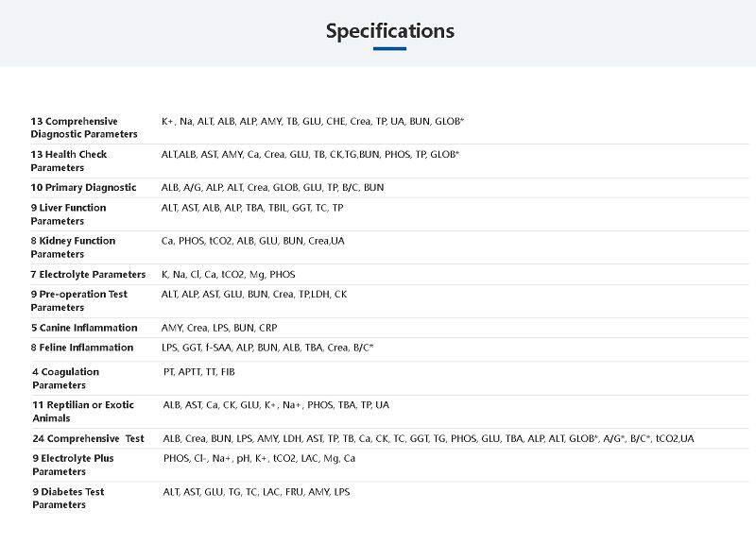
Task: Select the 11 Reptilian or Exotic Animals label
Action: tap(83, 411)
